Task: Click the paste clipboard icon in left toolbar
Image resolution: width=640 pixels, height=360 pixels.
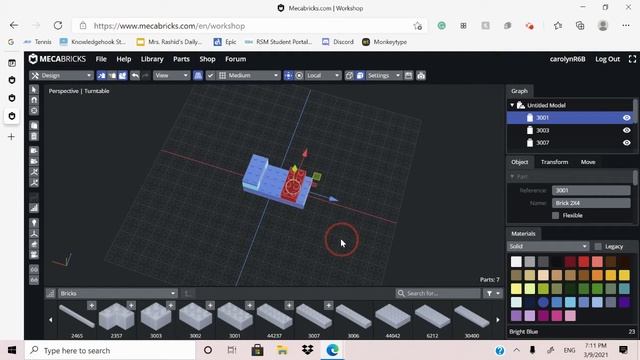Action: (x=34, y=136)
